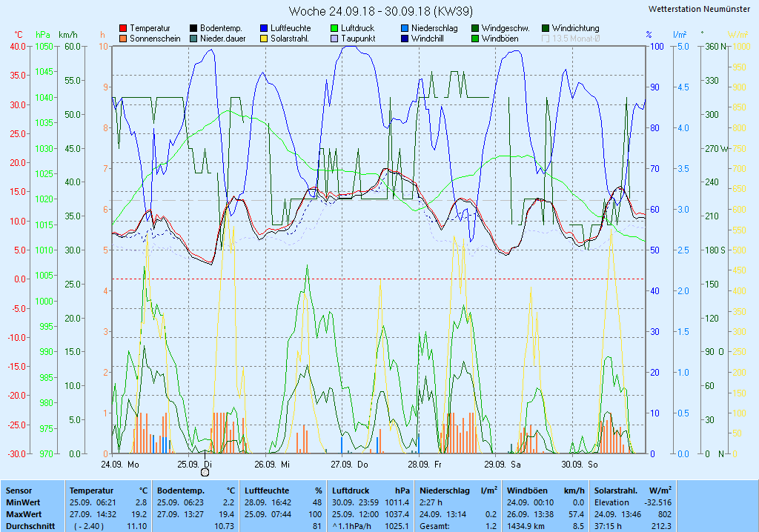Click the Luftfeuchte minimum value 48

click(x=317, y=503)
